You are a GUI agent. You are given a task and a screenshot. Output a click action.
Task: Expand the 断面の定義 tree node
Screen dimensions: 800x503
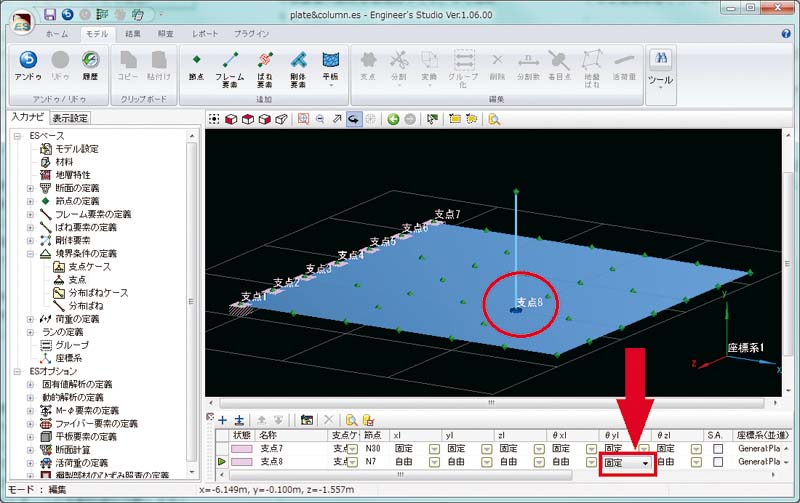coord(30,188)
